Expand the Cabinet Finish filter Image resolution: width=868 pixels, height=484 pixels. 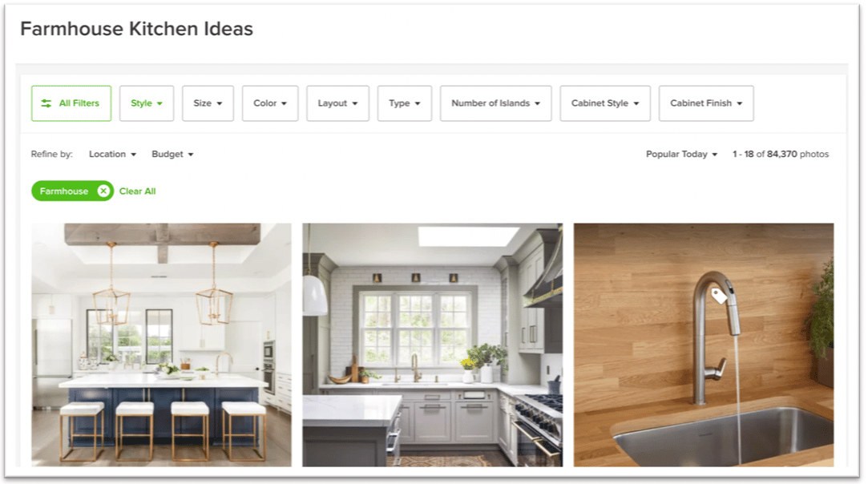point(706,103)
